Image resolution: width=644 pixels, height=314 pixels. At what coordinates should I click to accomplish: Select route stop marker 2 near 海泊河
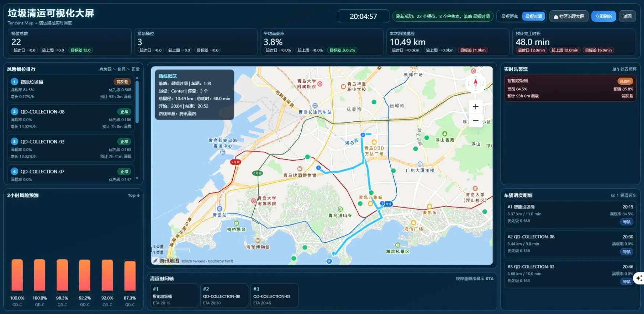point(363,135)
